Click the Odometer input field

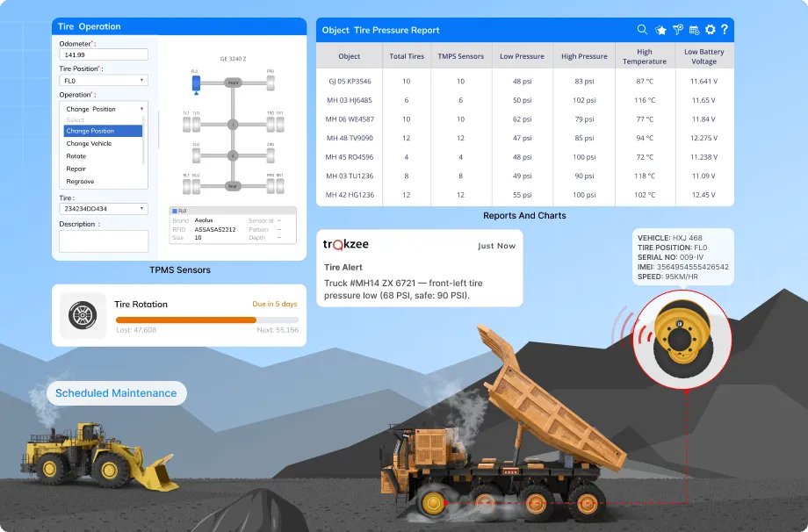click(103, 54)
